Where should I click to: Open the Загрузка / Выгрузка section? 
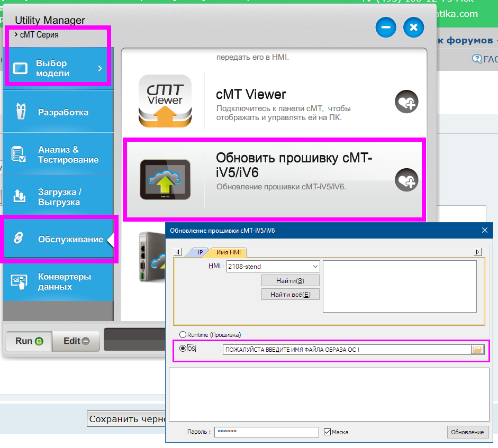pyautogui.click(x=58, y=196)
